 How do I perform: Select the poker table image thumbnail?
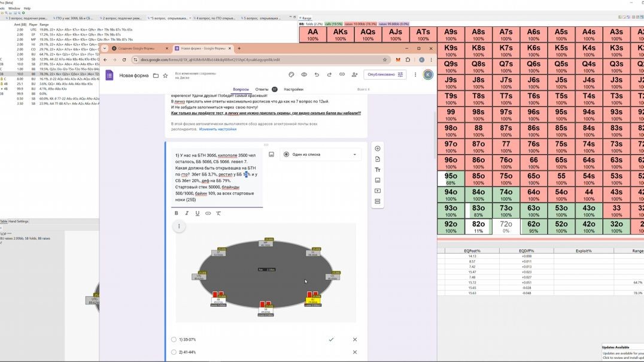266,273
